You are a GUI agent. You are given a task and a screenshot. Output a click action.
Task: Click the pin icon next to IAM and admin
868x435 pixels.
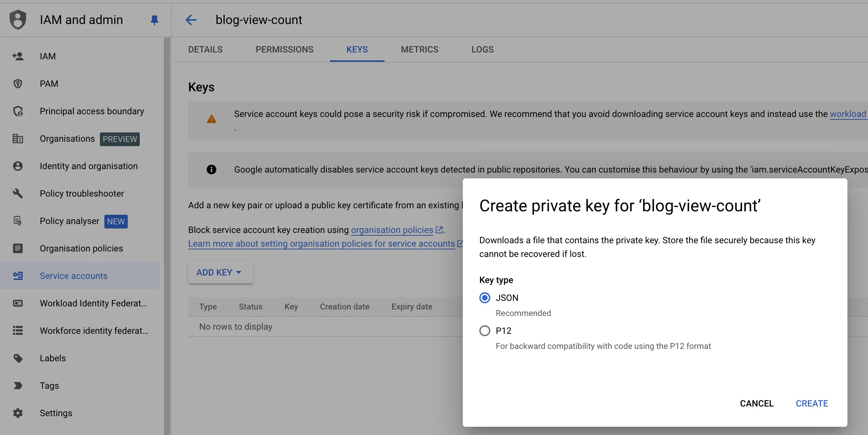click(154, 20)
